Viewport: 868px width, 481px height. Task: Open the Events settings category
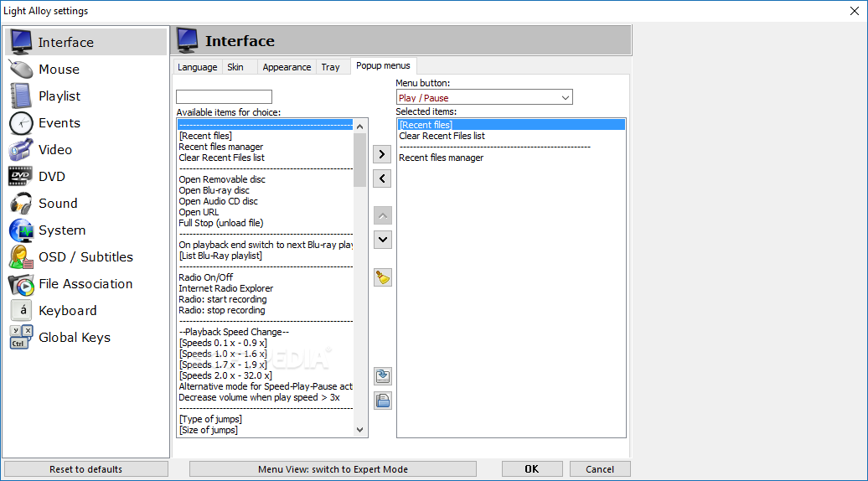tap(85, 123)
